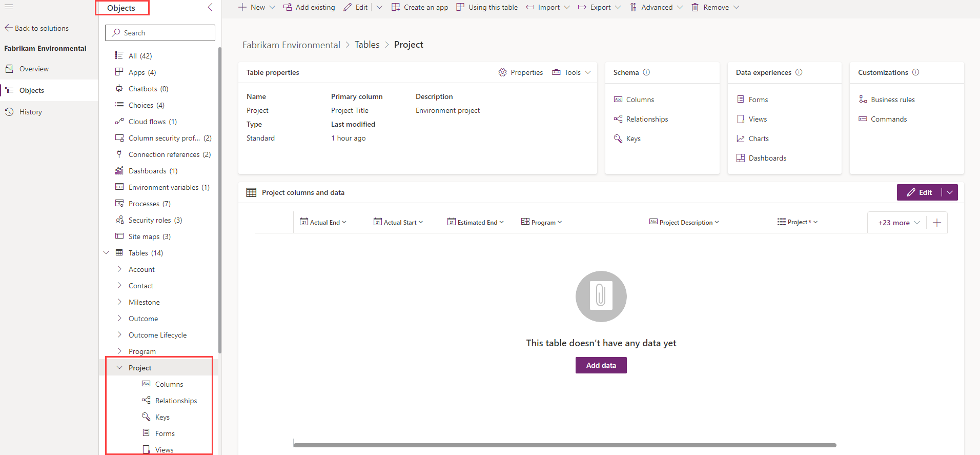Open the Tools dropdown in Table properties
Image resolution: width=980 pixels, height=455 pixels.
(588, 72)
